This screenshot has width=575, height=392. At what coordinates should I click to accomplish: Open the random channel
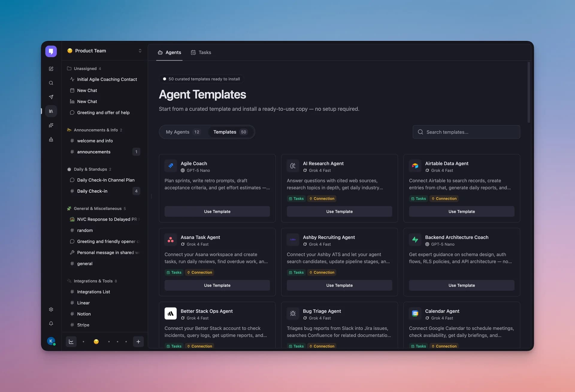105,230
